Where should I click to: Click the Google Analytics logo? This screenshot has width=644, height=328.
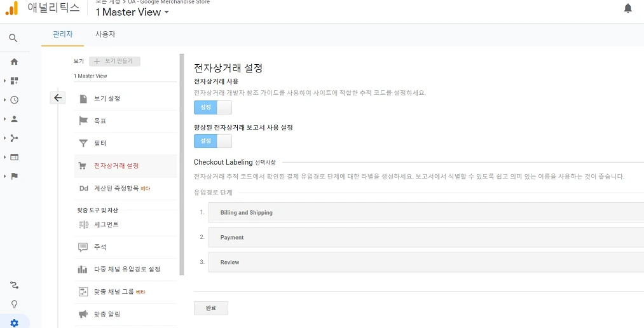[12, 8]
